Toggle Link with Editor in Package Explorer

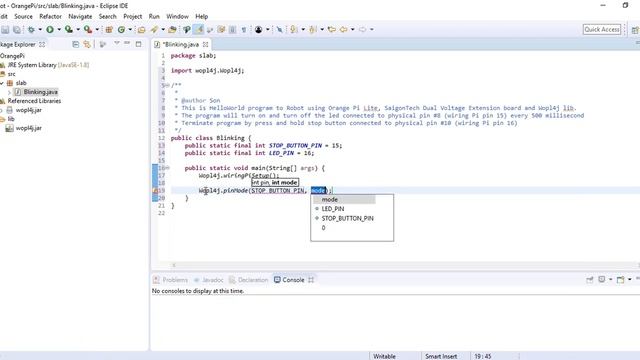(x=87, y=44)
